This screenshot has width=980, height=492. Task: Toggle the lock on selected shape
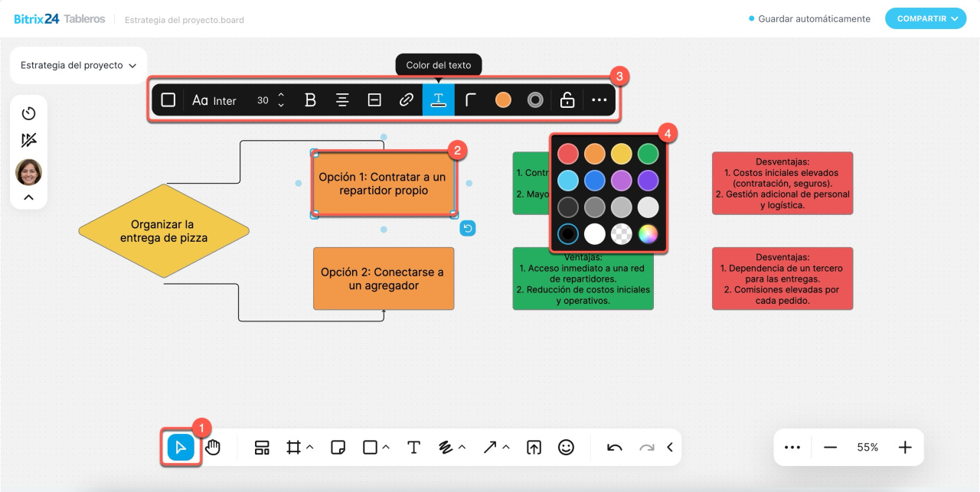(x=567, y=100)
